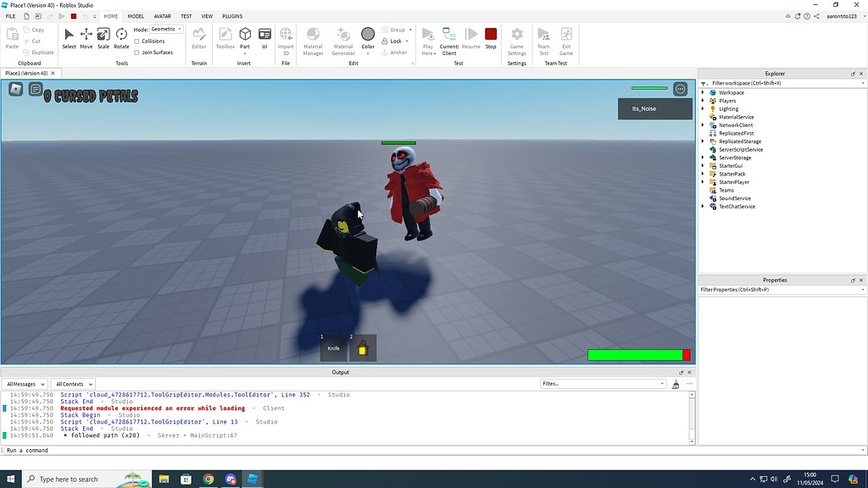Switch to the MODEL ribbon tab

136,15
